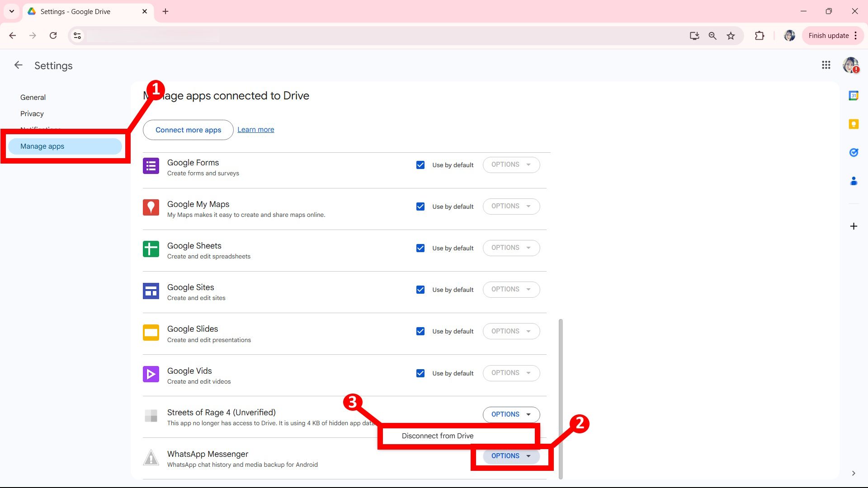The image size is (868, 488).
Task: Open the Google Vids app icon
Action: click(151, 374)
